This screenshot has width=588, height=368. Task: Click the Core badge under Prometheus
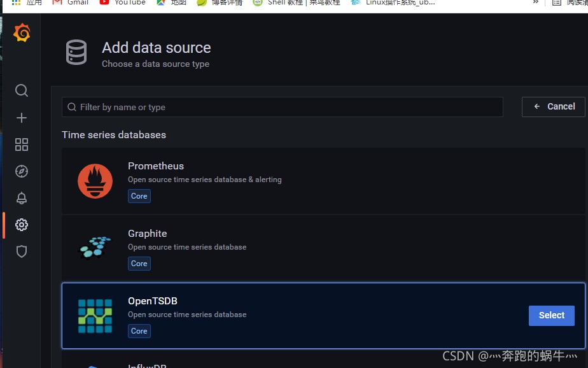[139, 196]
